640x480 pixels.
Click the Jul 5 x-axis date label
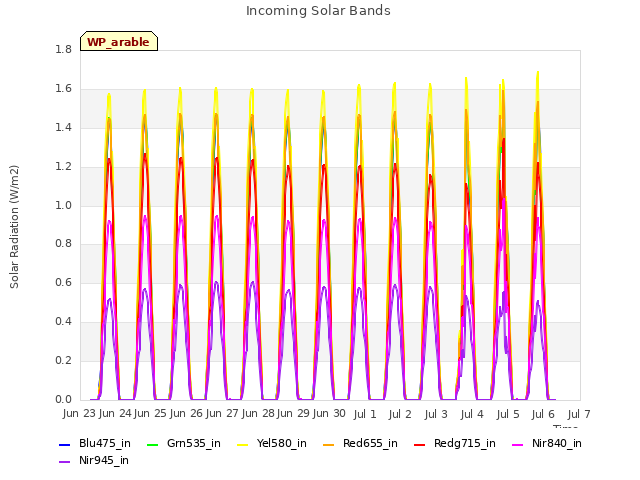click(508, 414)
